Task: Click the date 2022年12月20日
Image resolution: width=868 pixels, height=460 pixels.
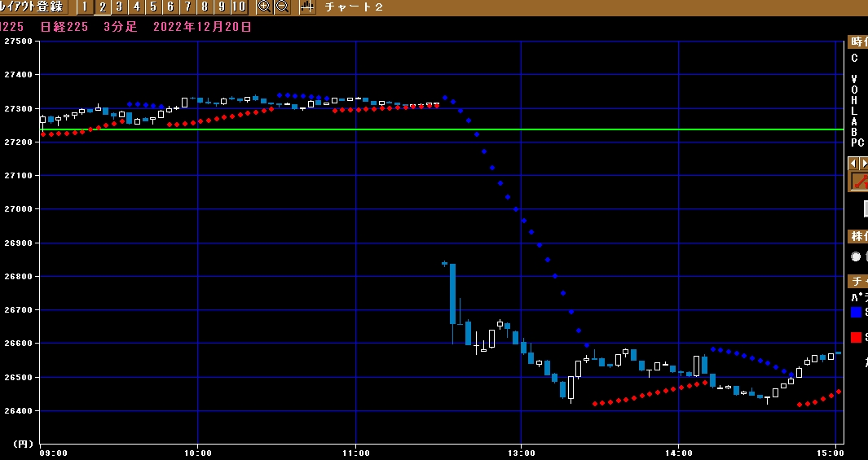Action: tap(202, 27)
